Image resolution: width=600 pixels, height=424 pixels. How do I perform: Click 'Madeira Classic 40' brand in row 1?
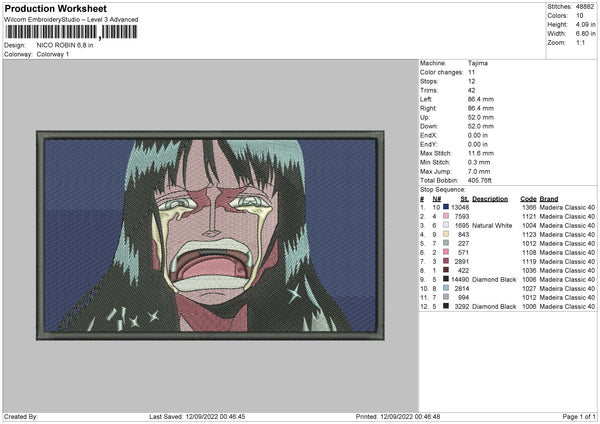(x=567, y=207)
